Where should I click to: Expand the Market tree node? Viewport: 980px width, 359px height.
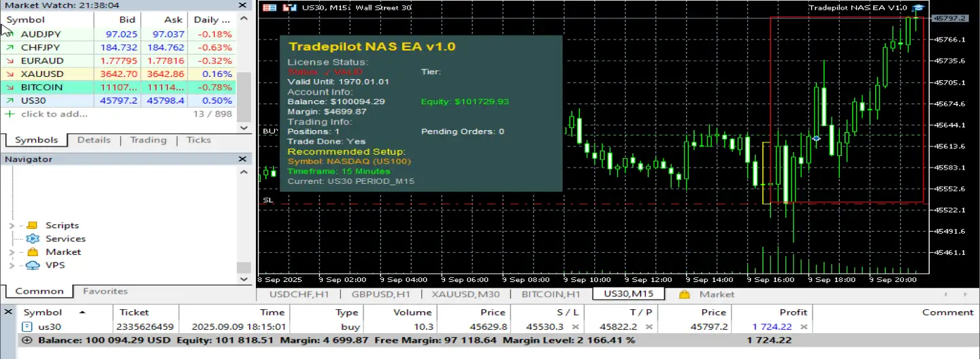pyautogui.click(x=12, y=252)
